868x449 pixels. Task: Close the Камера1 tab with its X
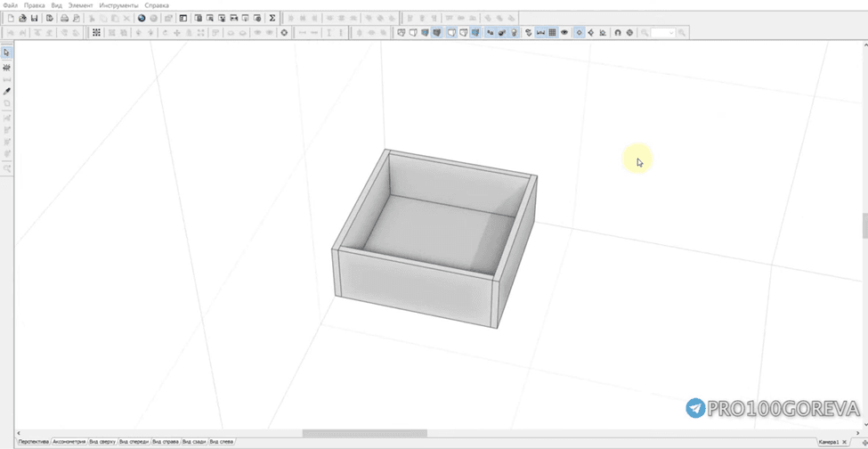click(846, 442)
